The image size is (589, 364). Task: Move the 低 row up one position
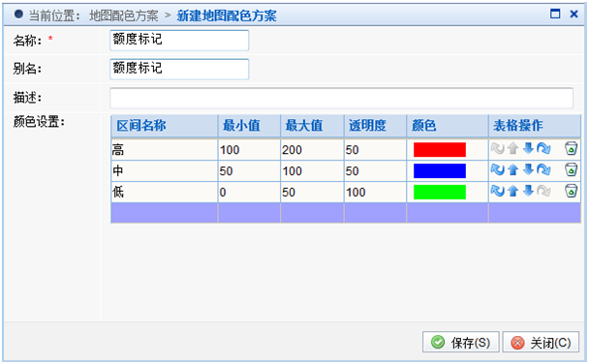tap(512, 191)
